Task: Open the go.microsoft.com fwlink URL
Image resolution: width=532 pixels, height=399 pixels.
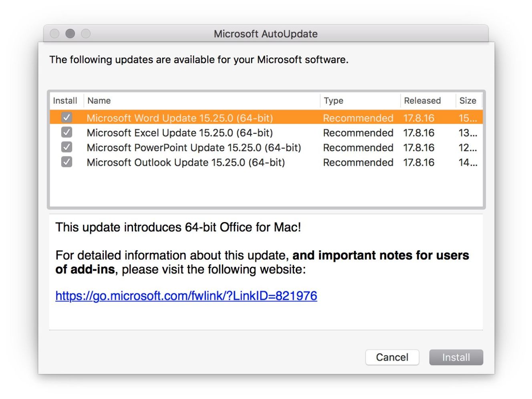Action: tap(186, 296)
